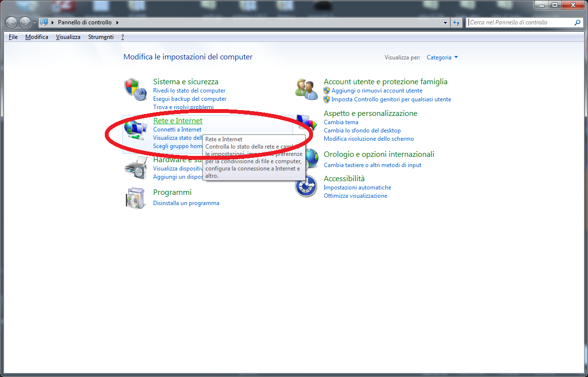Screen dimensions: 588x377
Task: Click Connetti a Internet link
Action: click(177, 130)
